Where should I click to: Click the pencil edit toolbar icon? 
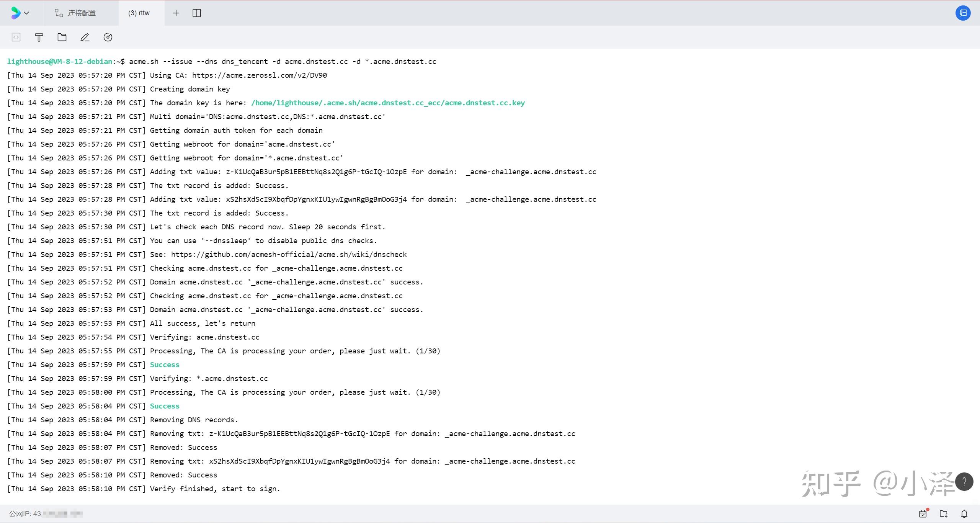click(x=85, y=37)
